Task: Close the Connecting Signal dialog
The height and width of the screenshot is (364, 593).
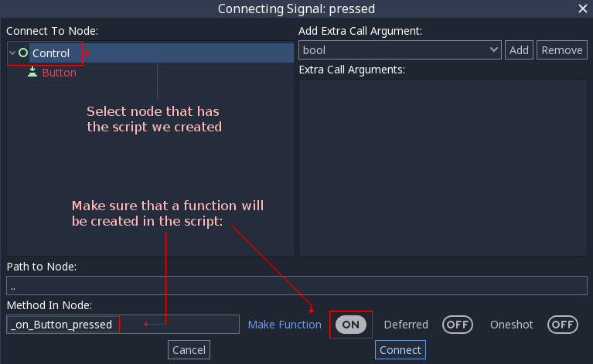Action: point(582,9)
